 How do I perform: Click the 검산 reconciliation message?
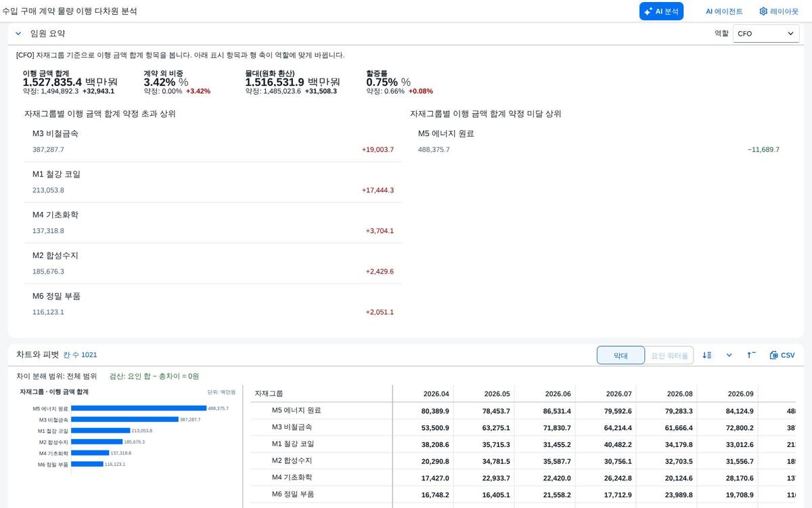[154, 376]
